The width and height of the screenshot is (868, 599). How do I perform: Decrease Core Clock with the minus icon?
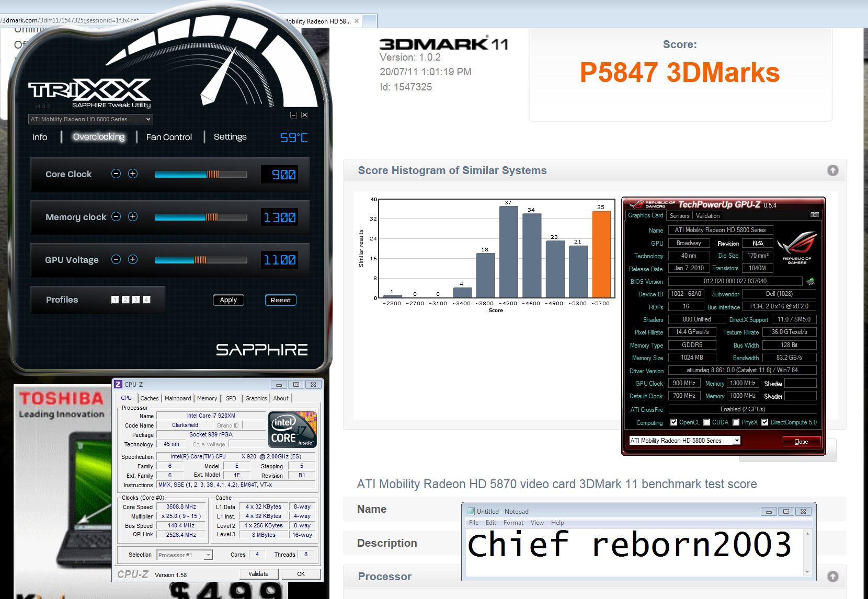coord(116,174)
